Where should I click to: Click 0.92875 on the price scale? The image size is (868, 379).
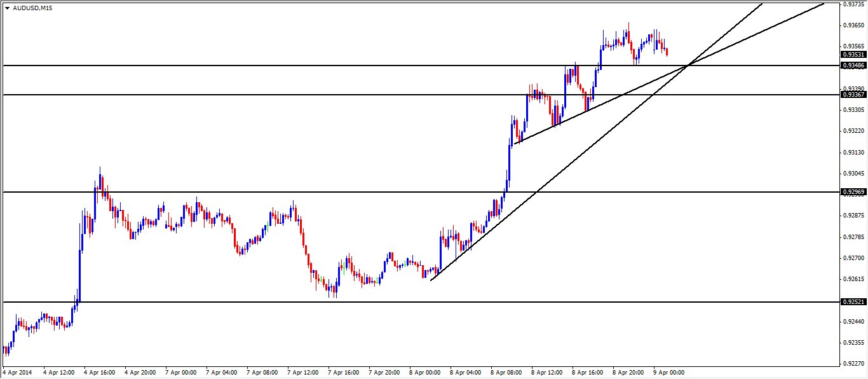coord(853,216)
